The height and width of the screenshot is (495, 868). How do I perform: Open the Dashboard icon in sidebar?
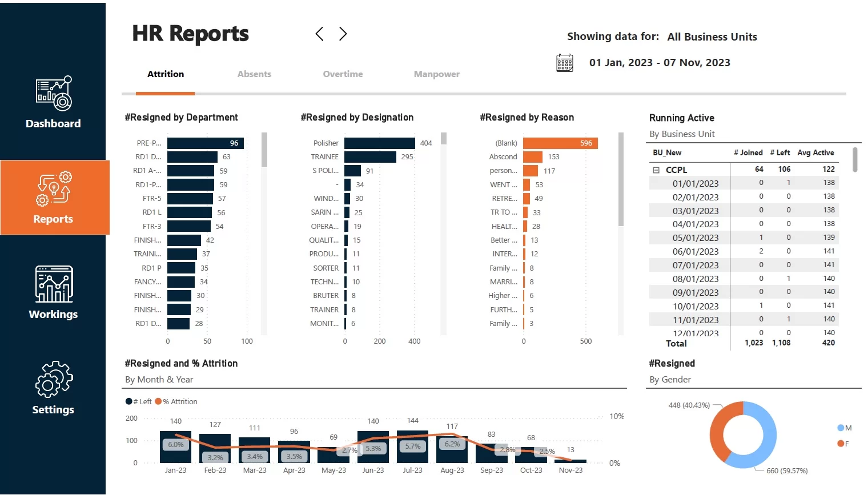tap(54, 94)
